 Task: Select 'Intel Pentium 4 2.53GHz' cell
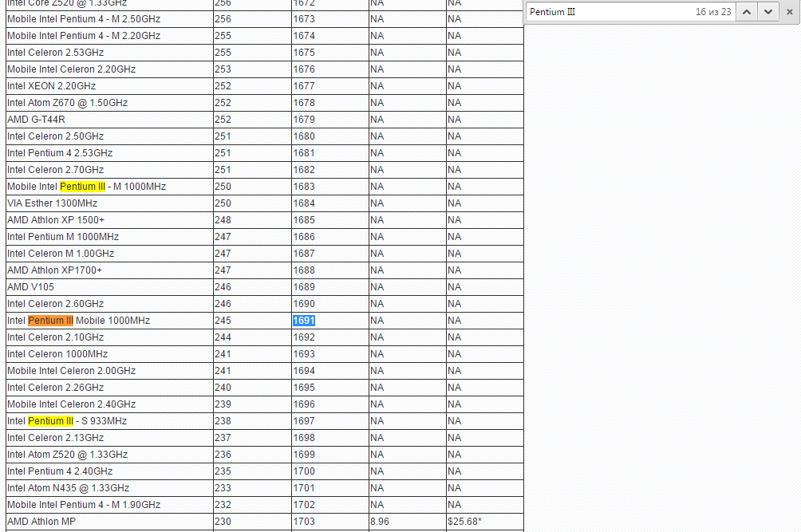click(x=109, y=153)
